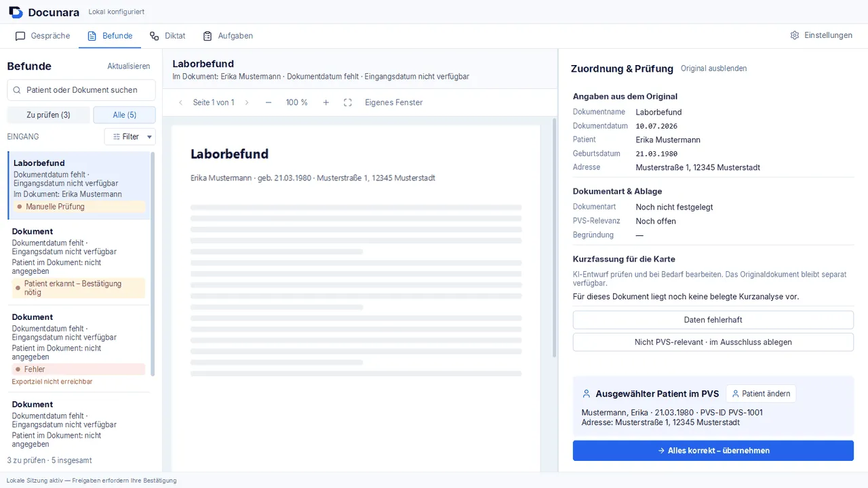
Task: Click the 100 % zoom level value
Action: 297,103
